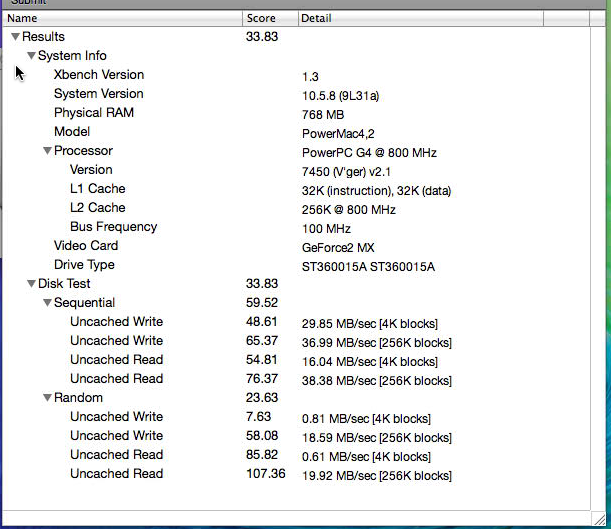Viewport: 611px width, 529px height.
Task: Select the Bus Frequency row
Action: click(x=296, y=227)
